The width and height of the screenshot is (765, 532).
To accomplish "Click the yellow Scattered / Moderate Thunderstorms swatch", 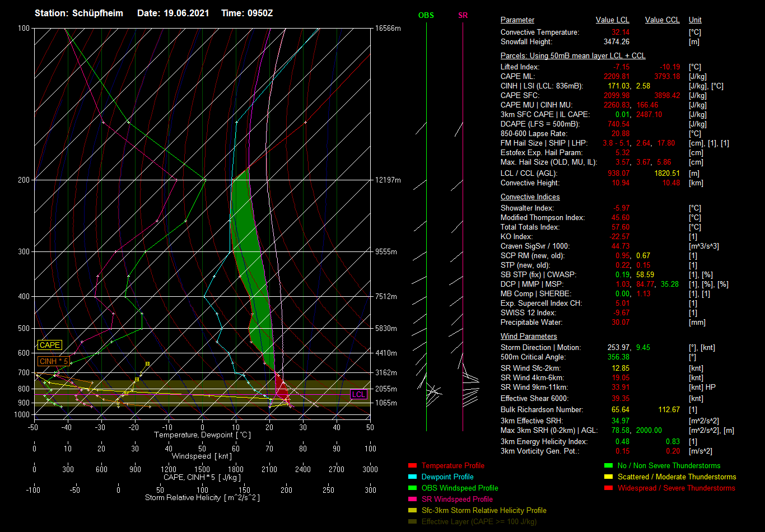I will 609,477.
